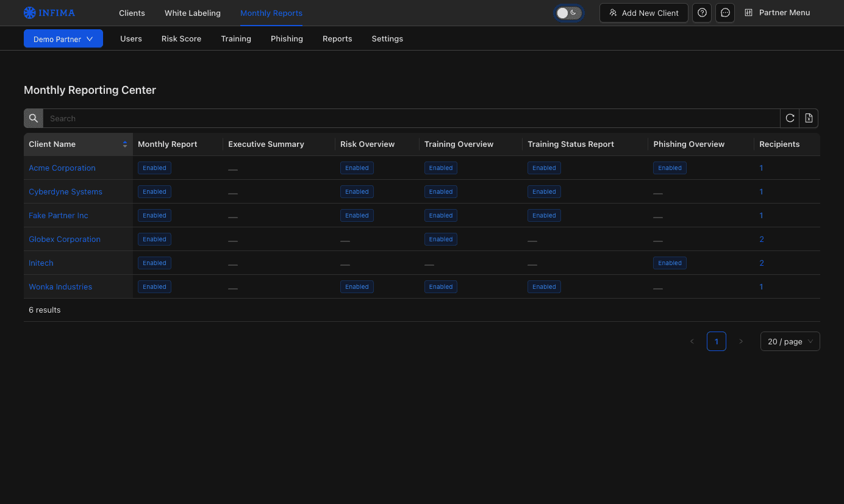Click Fake Partner Inc Training Overview Enabled tag
This screenshot has height=504, width=844.
click(x=440, y=215)
